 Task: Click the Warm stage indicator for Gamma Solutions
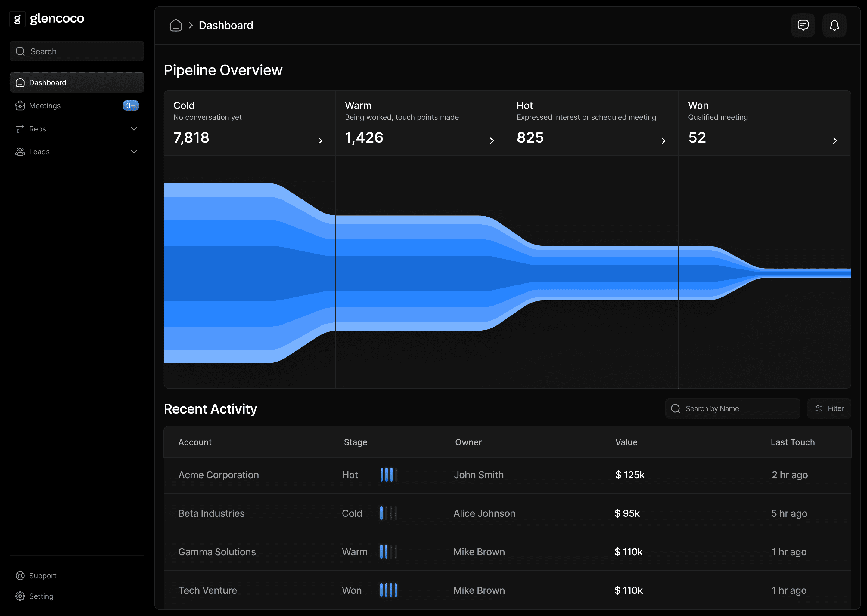[x=388, y=552]
